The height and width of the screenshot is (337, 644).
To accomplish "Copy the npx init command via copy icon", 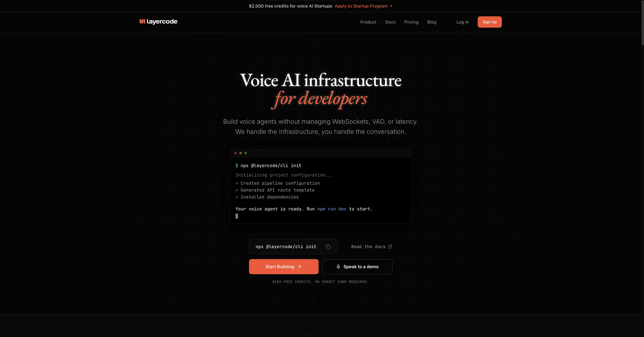I will point(328,247).
